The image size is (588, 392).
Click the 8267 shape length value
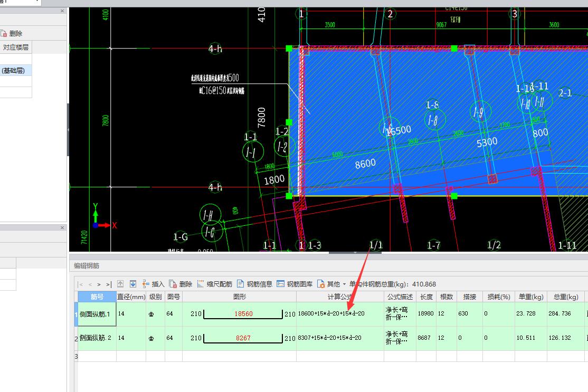[243, 338]
